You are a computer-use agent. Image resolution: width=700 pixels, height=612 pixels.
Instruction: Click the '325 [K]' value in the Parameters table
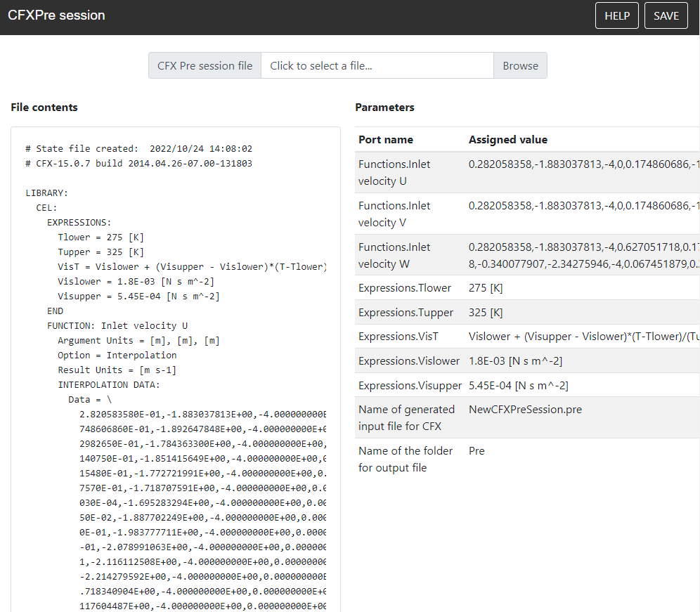(486, 313)
